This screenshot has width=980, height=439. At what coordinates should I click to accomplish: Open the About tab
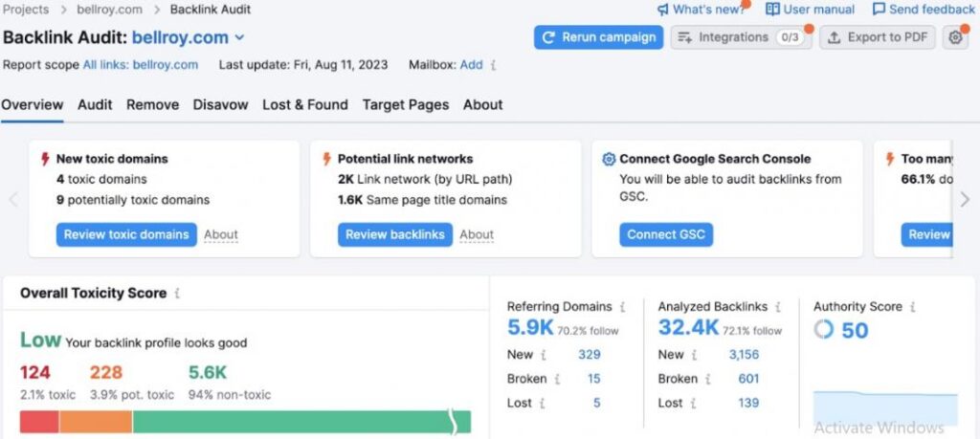click(483, 105)
